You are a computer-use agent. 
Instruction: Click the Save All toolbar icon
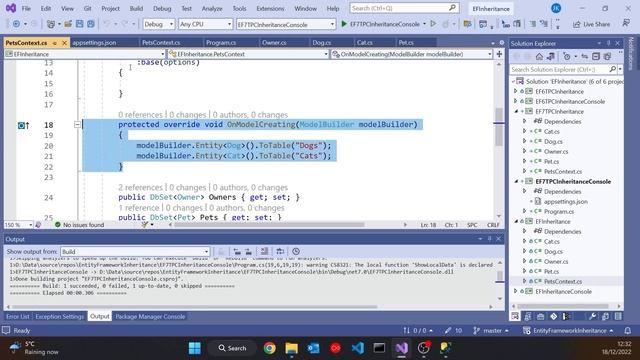[91, 24]
